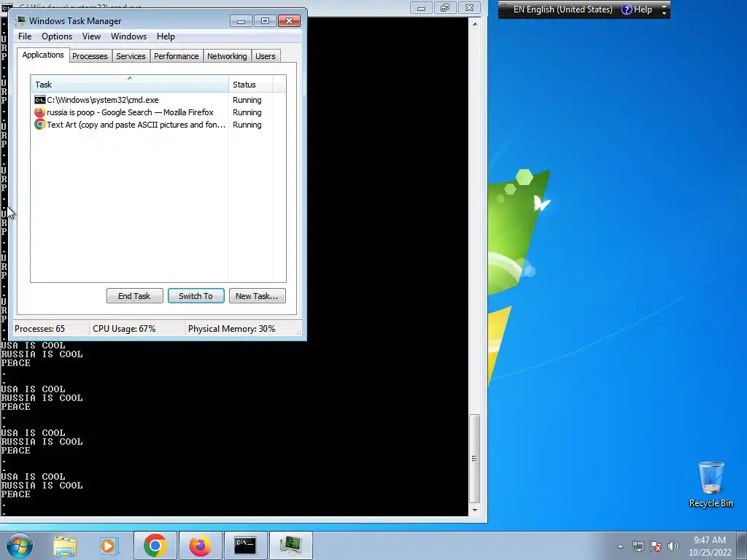Screen dimensions: 747x560
Task: Select the Chrome icon in task list
Action: point(40,125)
